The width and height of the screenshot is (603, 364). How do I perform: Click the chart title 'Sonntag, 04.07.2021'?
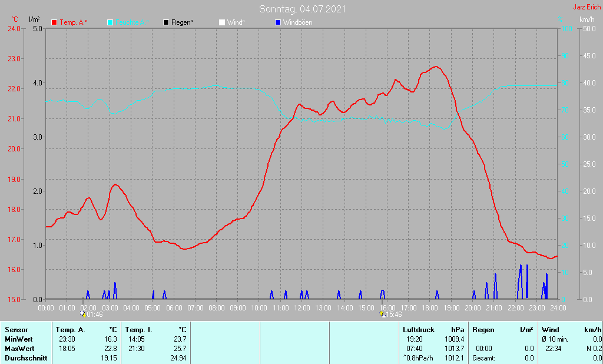pyautogui.click(x=302, y=9)
